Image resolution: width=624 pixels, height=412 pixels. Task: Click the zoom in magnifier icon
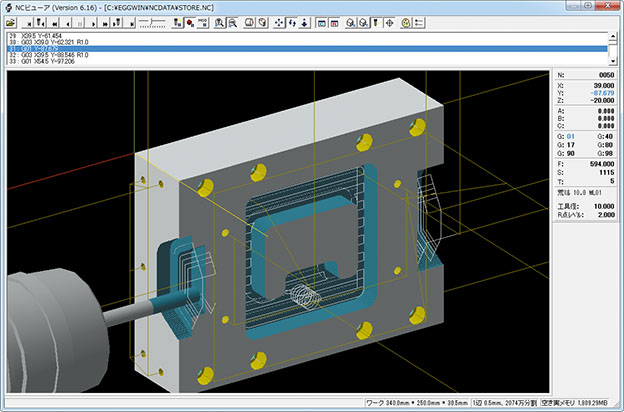[x=219, y=20]
